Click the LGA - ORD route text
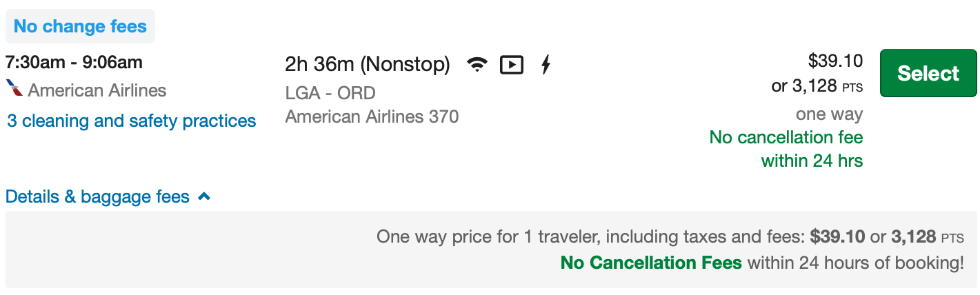The height and width of the screenshot is (295, 980). click(330, 93)
